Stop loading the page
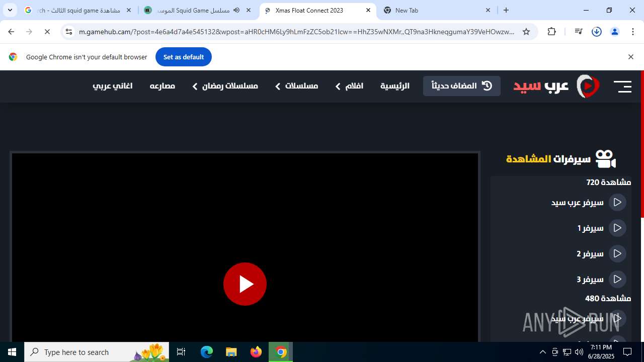The image size is (644, 362). [x=47, y=32]
